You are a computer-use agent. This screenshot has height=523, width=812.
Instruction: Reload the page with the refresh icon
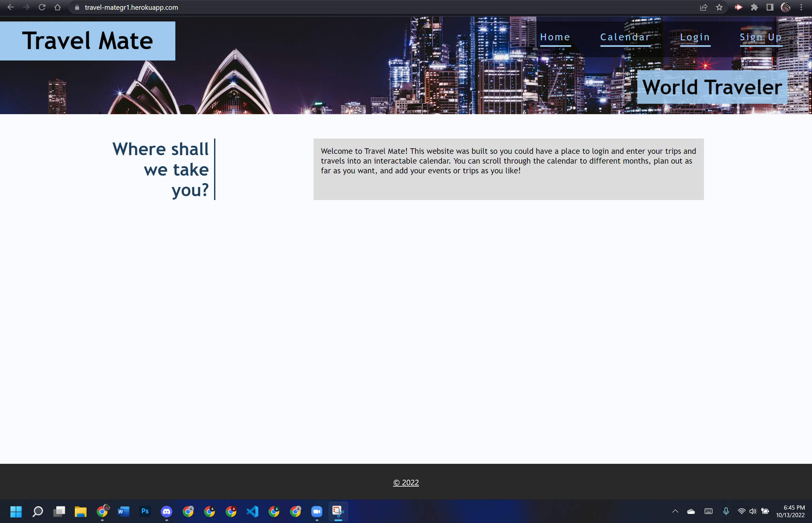[42, 7]
